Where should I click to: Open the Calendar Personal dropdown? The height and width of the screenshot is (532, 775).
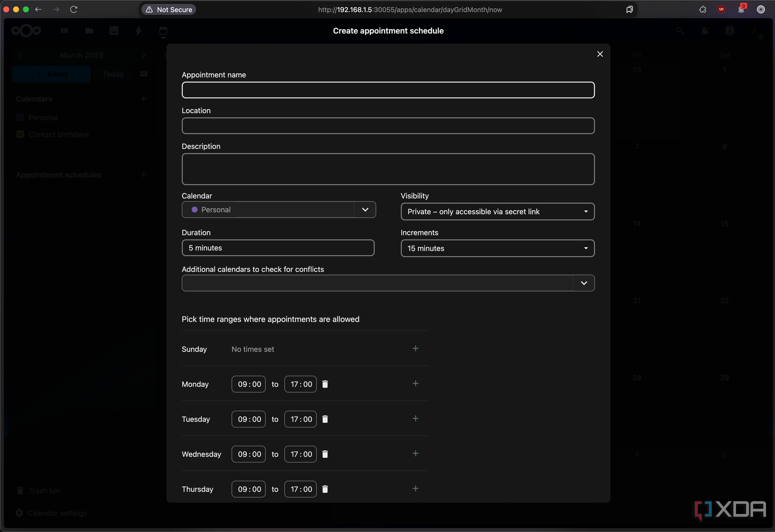tap(278, 210)
